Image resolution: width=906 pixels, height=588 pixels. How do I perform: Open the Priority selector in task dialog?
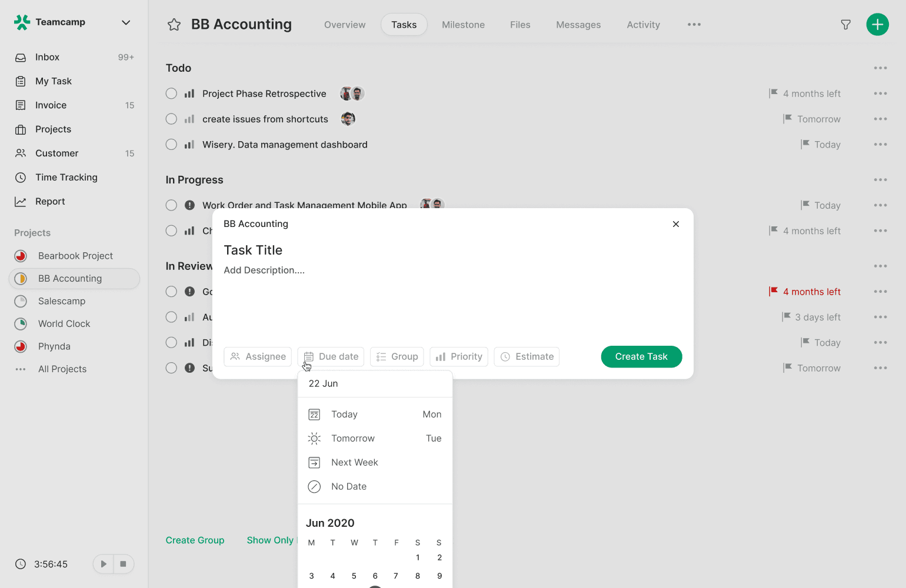pyautogui.click(x=459, y=356)
